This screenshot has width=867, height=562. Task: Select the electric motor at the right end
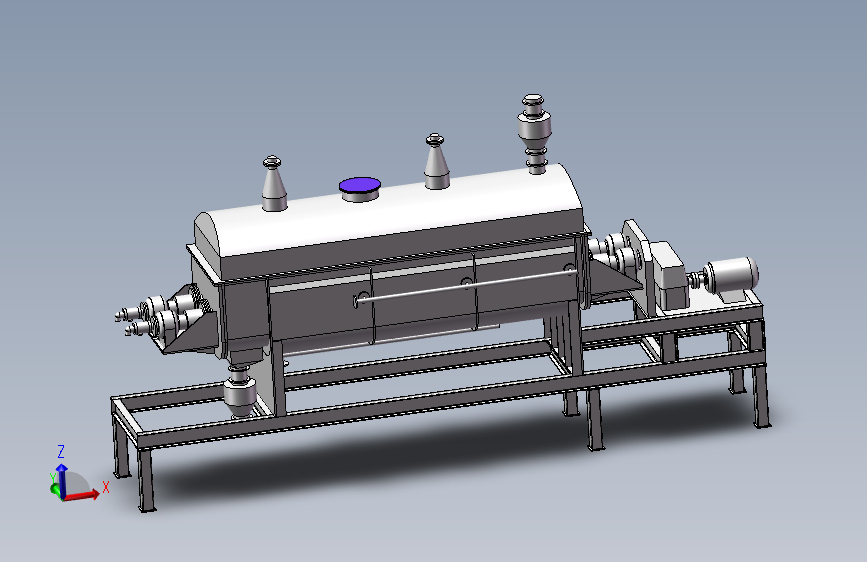click(x=731, y=276)
